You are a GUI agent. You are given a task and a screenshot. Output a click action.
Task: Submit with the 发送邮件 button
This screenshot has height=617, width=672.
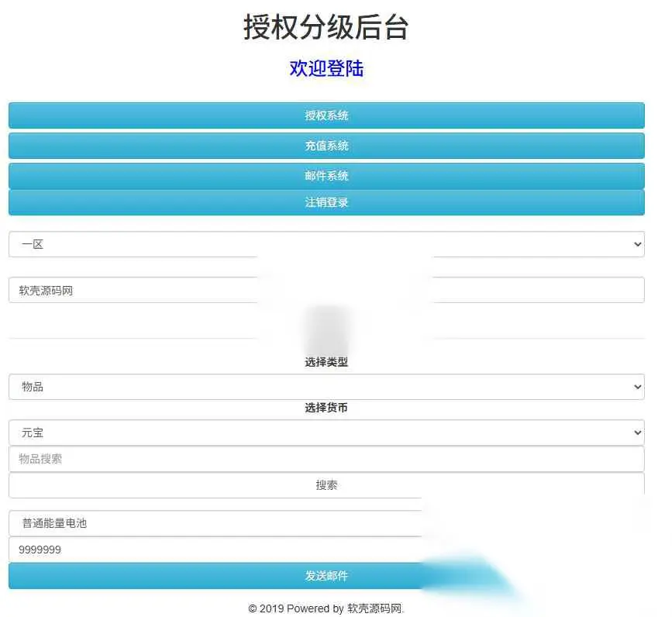pos(326,576)
